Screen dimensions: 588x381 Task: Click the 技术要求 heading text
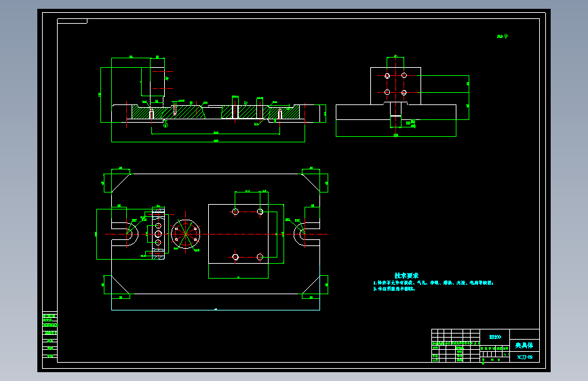[x=406, y=276]
